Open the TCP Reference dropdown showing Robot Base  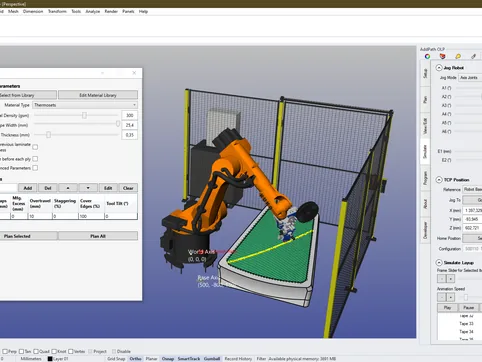point(472,189)
